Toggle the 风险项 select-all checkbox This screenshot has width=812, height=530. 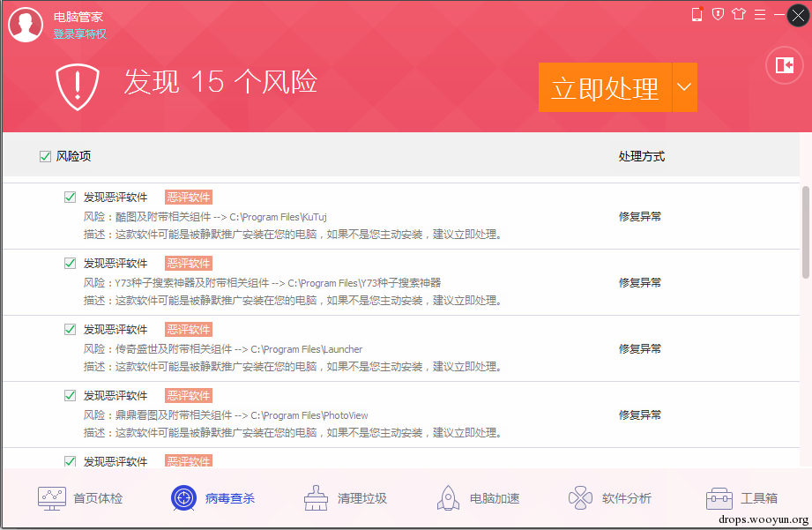pyautogui.click(x=45, y=156)
